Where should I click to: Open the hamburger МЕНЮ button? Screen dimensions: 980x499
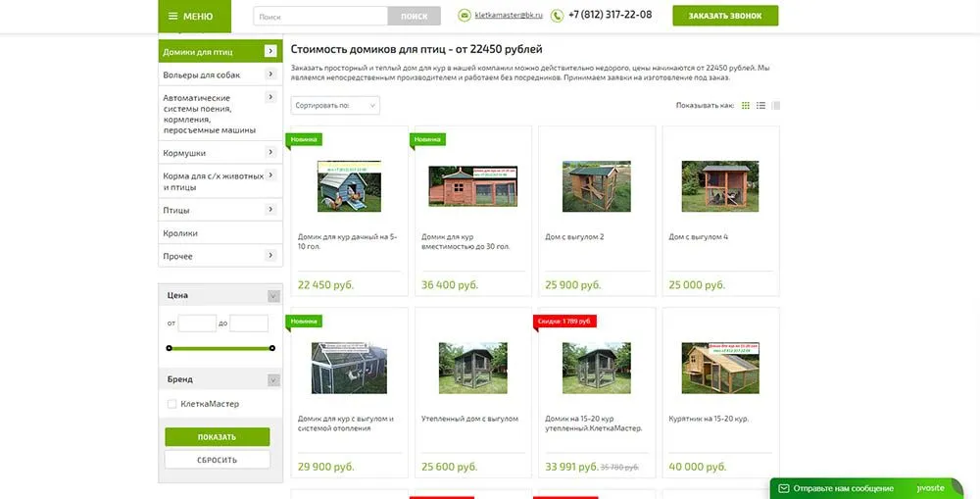(x=193, y=16)
